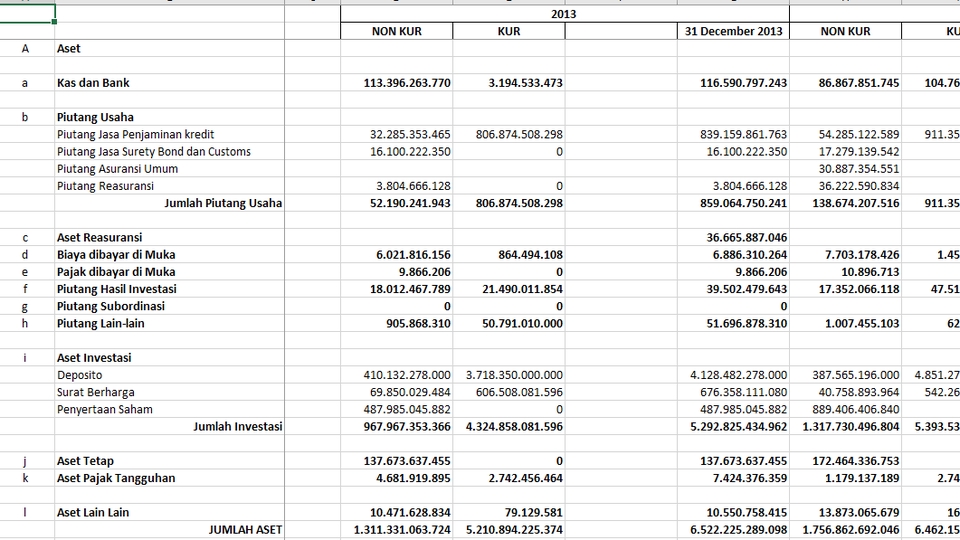The image size is (960, 540).
Task: Select cell with value 52.190.241.943
Action: (x=397, y=203)
